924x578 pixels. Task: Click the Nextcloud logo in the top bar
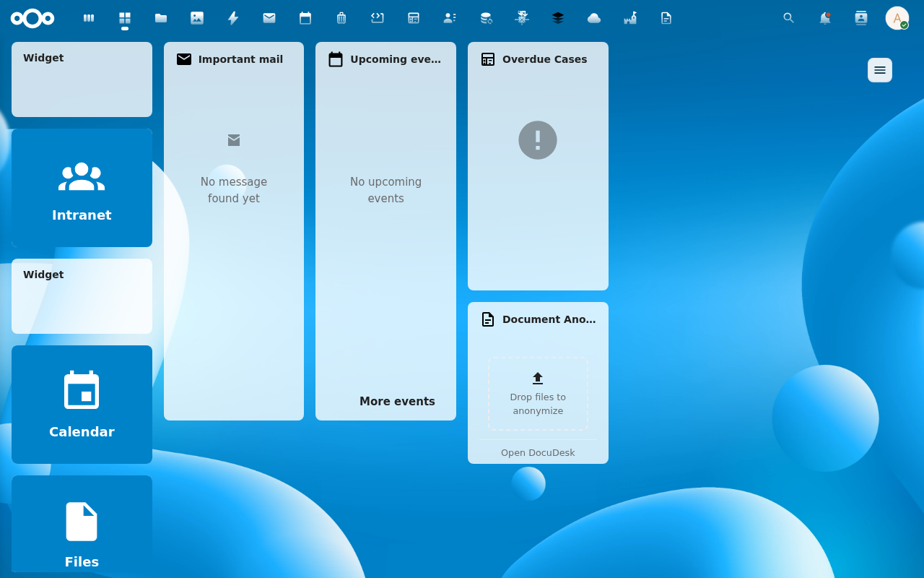(x=32, y=18)
